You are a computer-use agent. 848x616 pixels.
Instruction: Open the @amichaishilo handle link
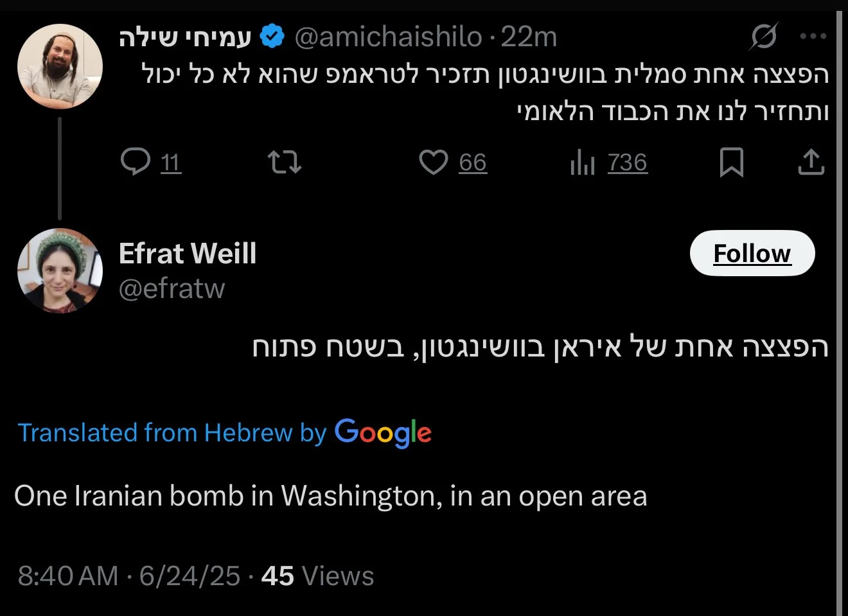388,37
